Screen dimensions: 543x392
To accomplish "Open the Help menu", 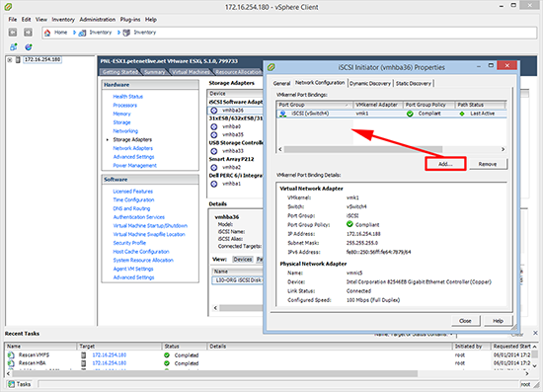I will 151,20.
